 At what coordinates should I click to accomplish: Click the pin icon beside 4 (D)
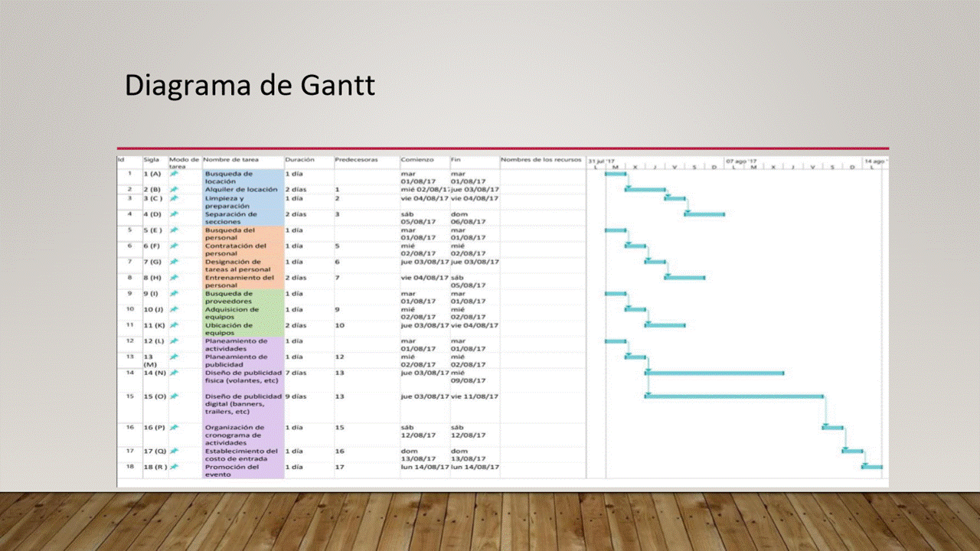(174, 214)
